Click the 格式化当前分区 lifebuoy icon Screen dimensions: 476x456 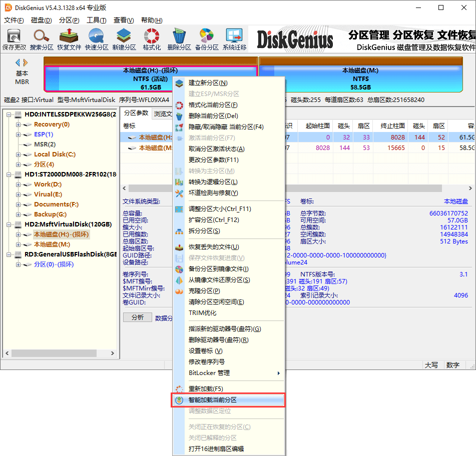click(x=179, y=105)
